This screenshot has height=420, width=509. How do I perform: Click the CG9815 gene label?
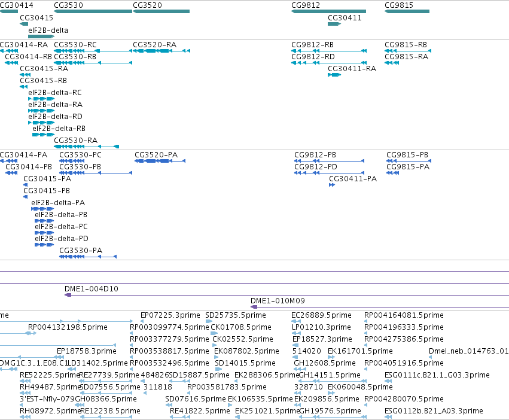[399, 5]
